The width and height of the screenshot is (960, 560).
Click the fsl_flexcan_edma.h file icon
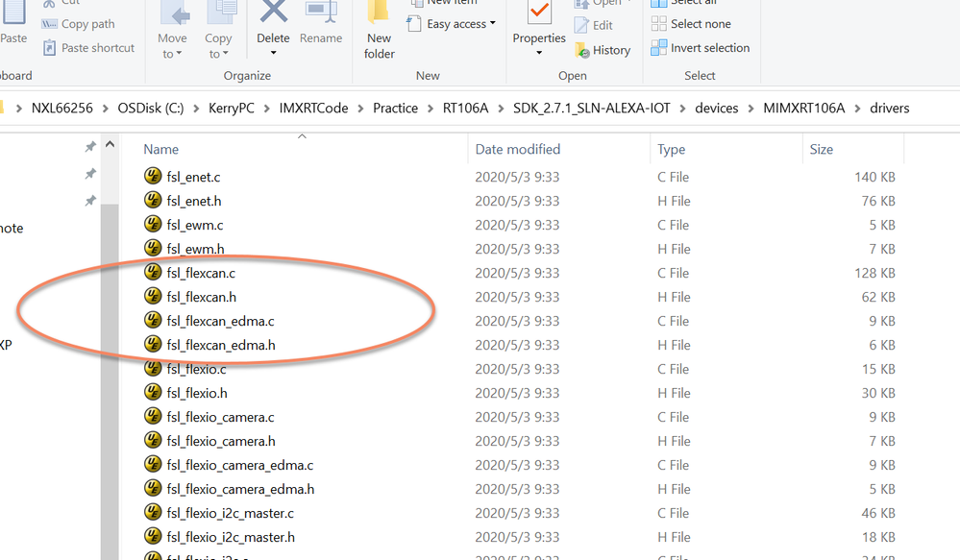click(153, 345)
